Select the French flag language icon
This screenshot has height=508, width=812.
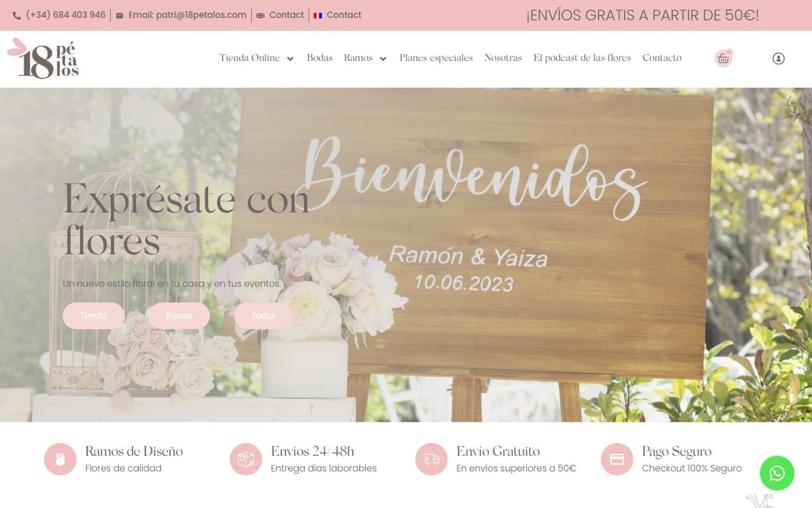click(x=318, y=15)
